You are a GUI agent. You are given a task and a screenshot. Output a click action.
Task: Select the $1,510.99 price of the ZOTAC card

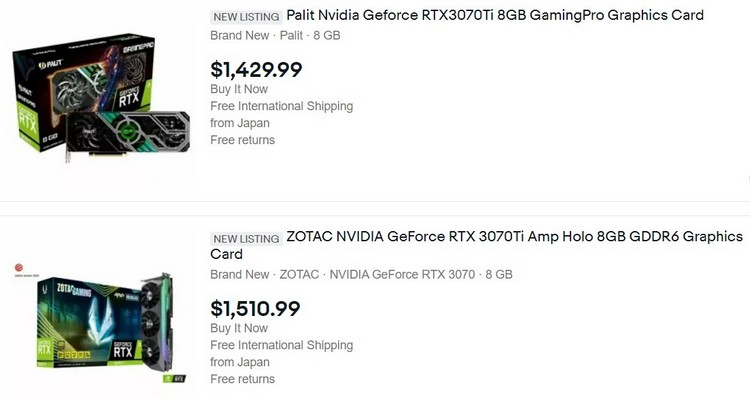point(255,309)
